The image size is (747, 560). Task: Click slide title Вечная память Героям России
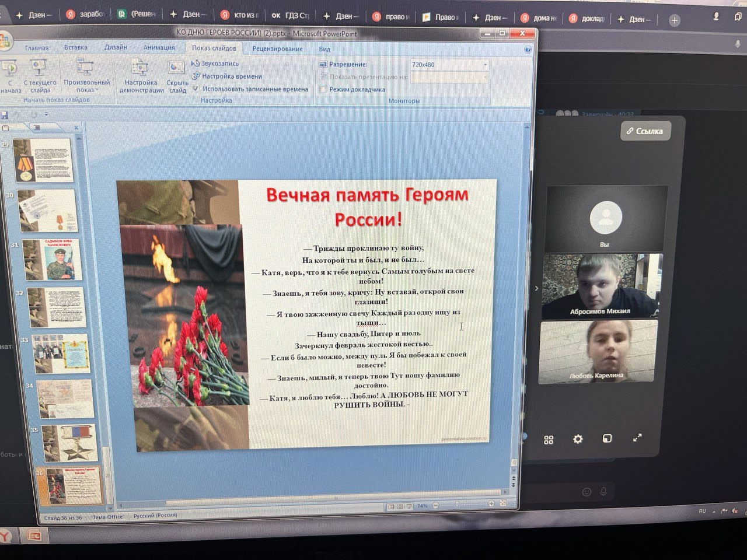(x=368, y=207)
